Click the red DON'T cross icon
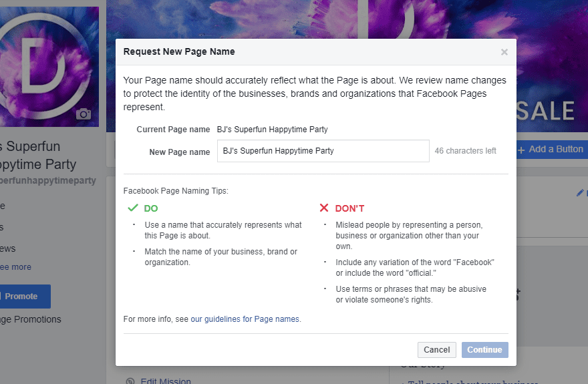The width and height of the screenshot is (588, 384). 324,208
